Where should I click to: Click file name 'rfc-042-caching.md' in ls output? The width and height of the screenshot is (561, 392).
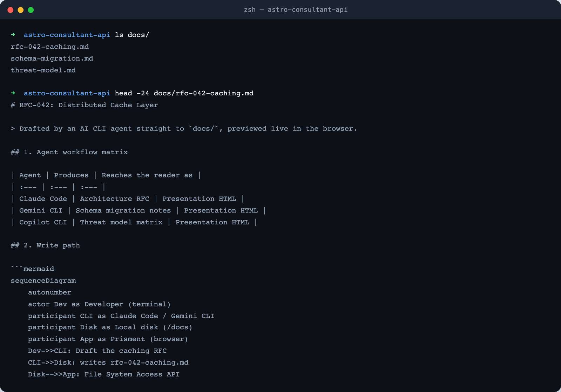50,47
